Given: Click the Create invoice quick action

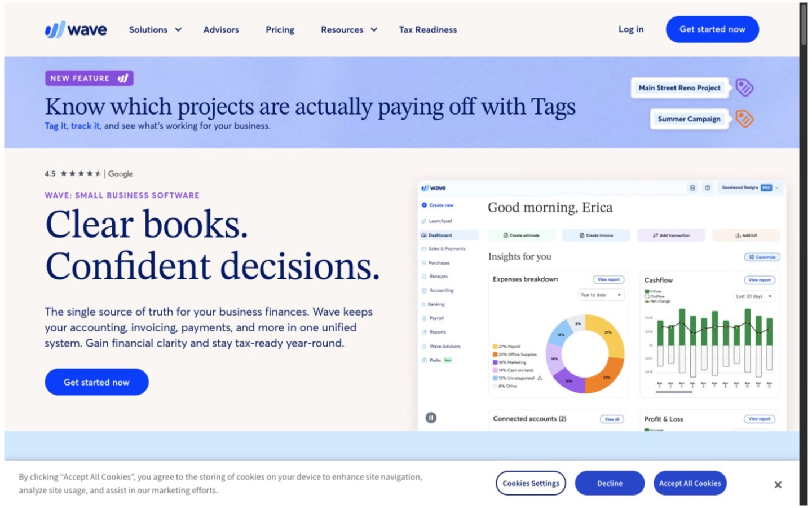Looking at the screenshot, I should point(596,235).
